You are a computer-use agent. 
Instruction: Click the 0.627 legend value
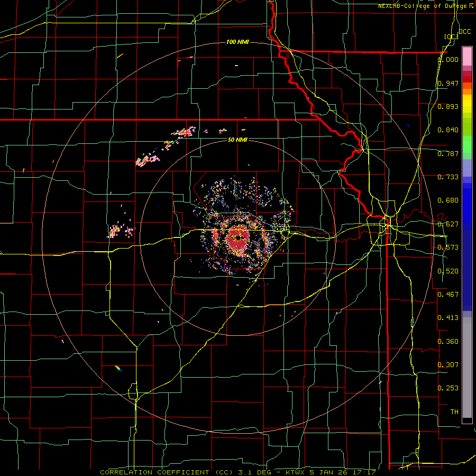point(448,224)
